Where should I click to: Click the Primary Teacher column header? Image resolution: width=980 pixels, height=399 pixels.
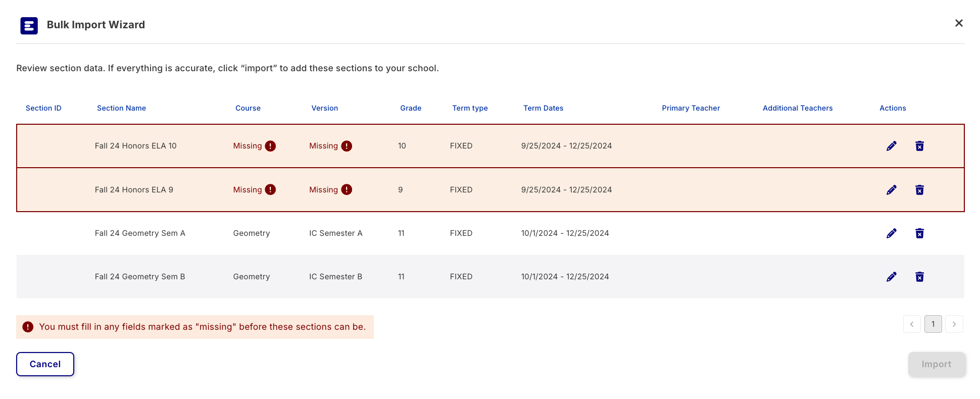[691, 108]
